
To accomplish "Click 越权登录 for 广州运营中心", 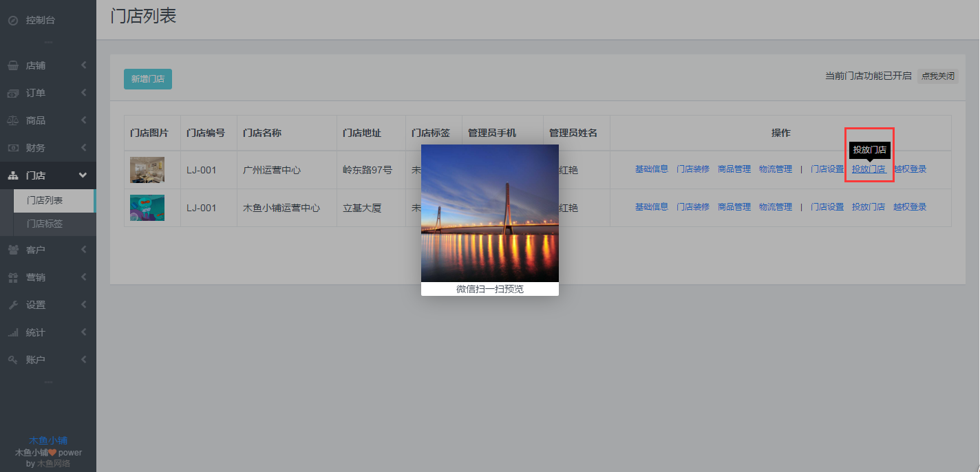I will click(x=910, y=169).
